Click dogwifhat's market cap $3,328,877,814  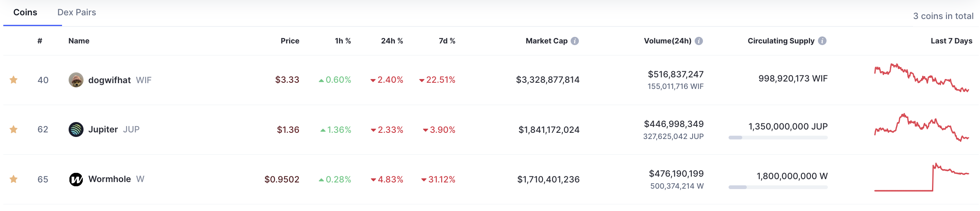[548, 80]
